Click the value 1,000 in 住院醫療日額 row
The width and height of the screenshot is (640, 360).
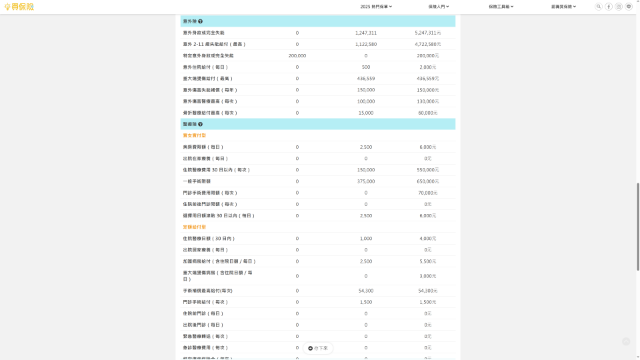pyautogui.click(x=366, y=238)
